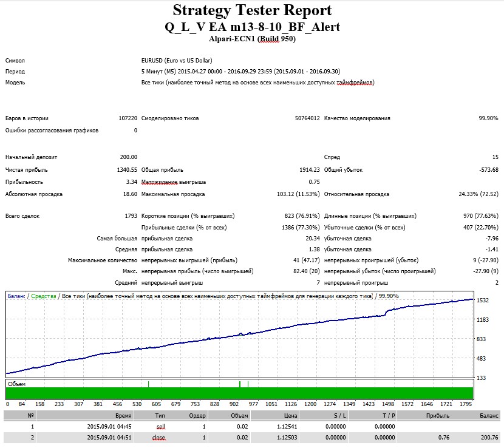This screenshot has width=504, height=448.
Task: Click the Объем volume panel label
Action: [17, 384]
